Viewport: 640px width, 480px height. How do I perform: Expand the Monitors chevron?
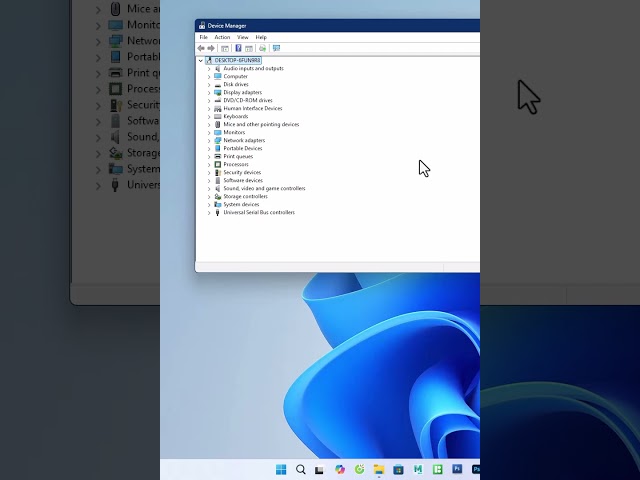(x=209, y=132)
